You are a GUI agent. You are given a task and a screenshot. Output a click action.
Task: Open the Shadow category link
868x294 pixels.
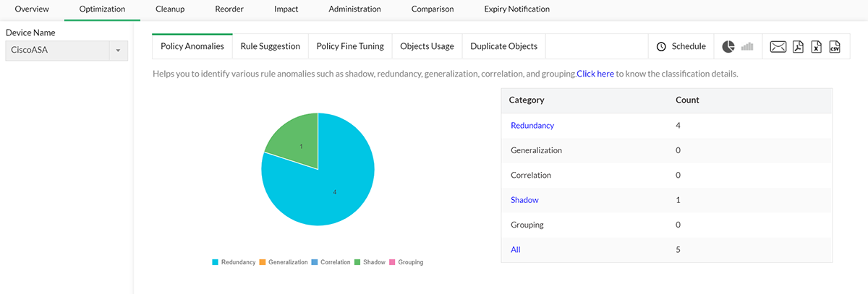tap(524, 200)
